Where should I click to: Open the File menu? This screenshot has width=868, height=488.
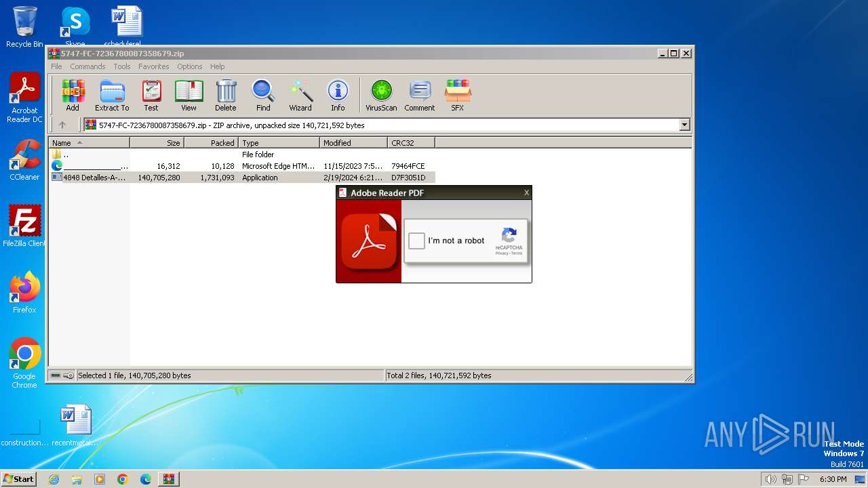(x=56, y=66)
